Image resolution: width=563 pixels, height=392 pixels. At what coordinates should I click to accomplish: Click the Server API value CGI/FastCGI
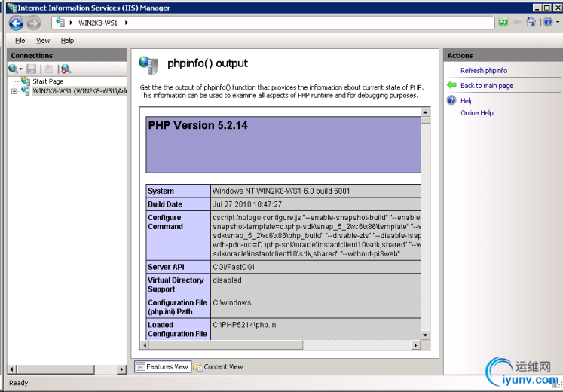click(x=234, y=267)
